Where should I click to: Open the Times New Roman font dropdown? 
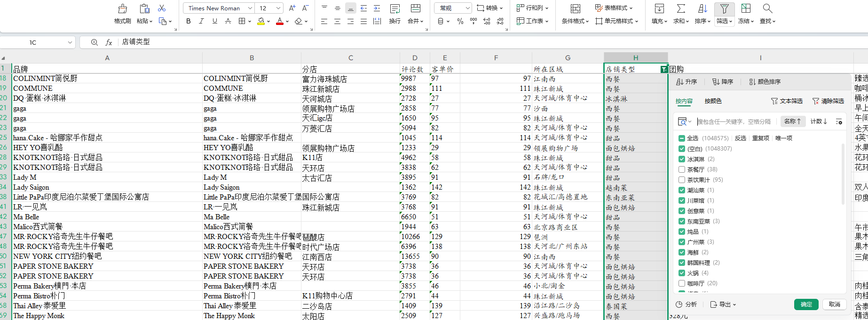click(x=250, y=8)
